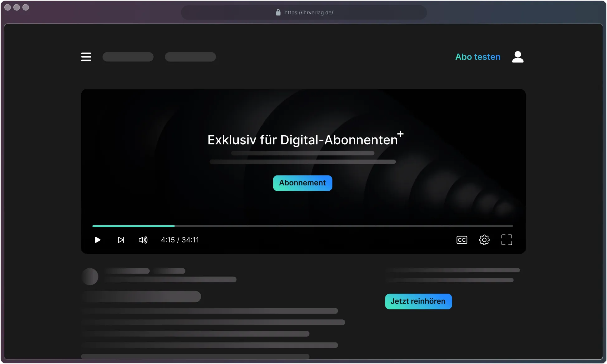Open the hamburger menu
The image size is (607, 364).
(x=86, y=57)
